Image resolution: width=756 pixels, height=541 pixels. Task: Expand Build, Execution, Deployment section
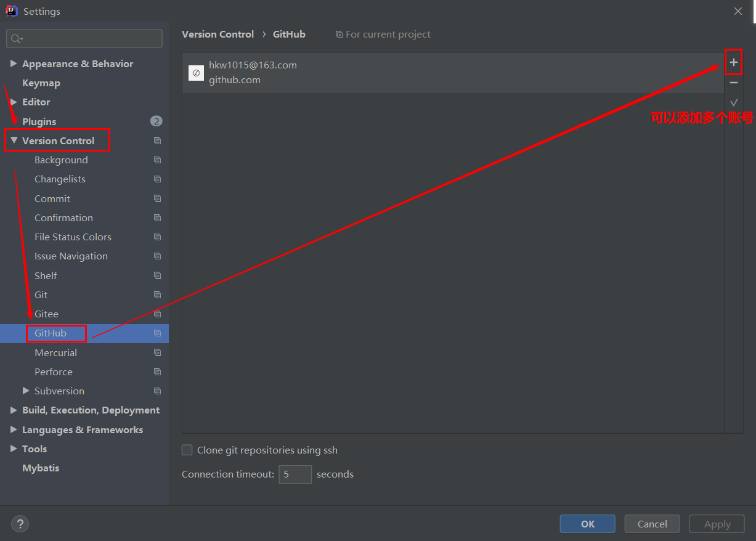14,410
